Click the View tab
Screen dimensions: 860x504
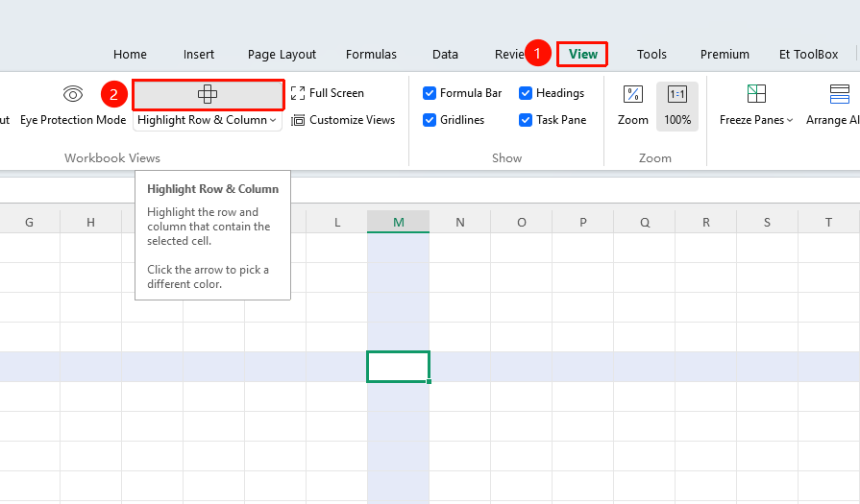(582, 54)
